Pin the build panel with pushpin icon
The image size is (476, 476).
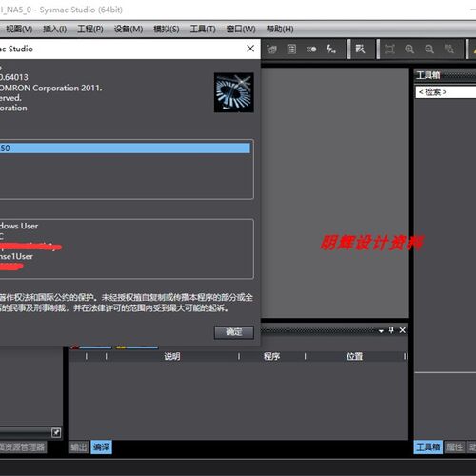[391, 330]
